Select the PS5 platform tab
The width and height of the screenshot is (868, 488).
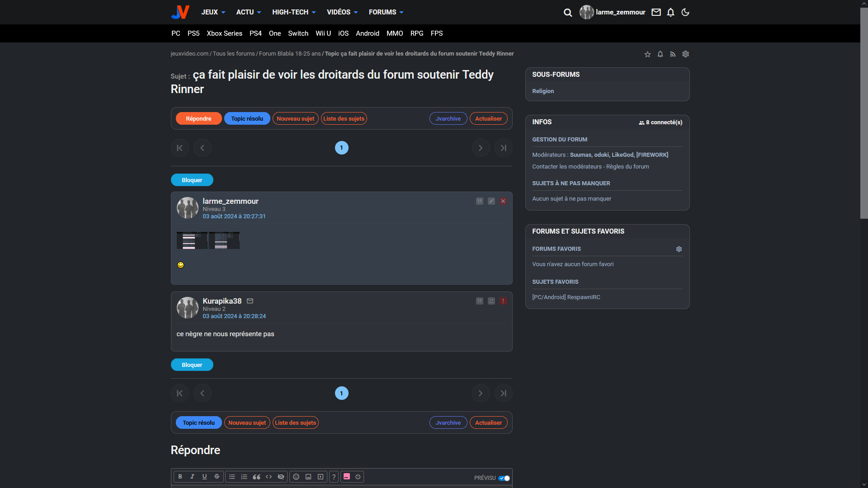coord(193,33)
